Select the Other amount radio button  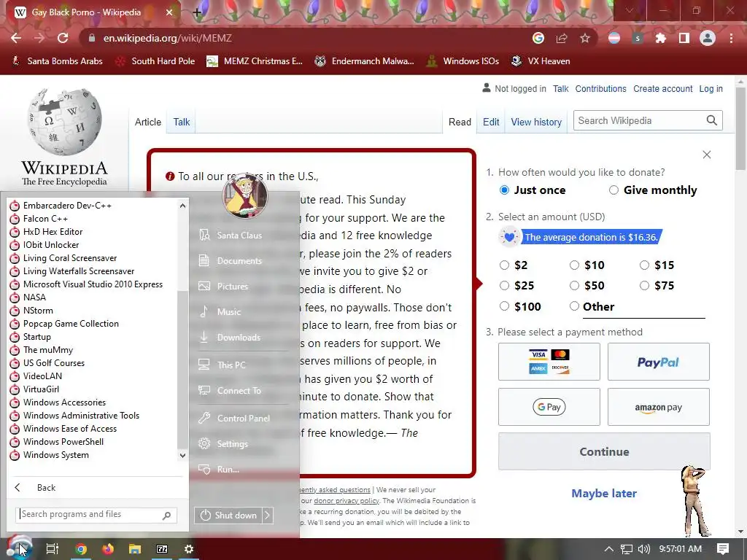pyautogui.click(x=575, y=306)
